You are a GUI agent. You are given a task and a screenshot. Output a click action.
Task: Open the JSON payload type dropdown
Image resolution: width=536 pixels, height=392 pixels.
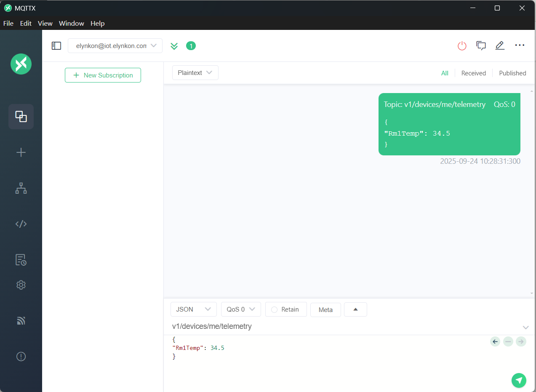pyautogui.click(x=194, y=309)
